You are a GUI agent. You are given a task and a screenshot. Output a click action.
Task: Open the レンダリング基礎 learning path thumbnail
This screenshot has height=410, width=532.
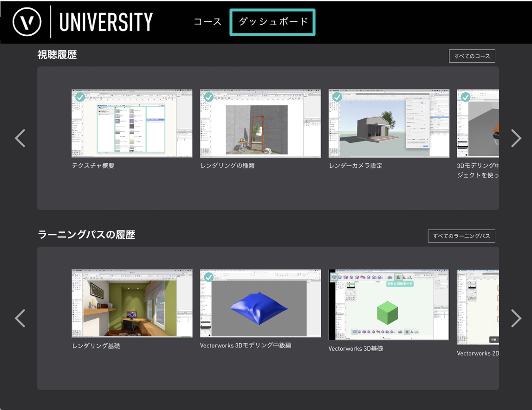(x=132, y=304)
